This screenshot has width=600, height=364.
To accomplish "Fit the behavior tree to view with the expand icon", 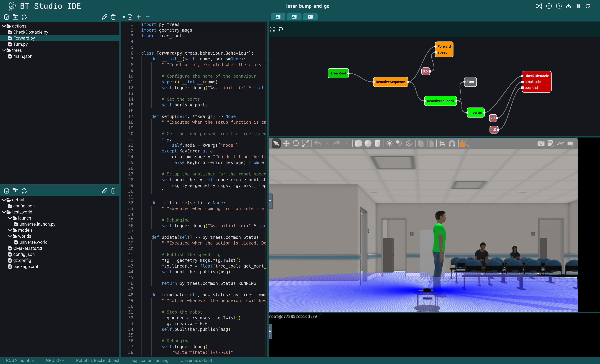I will click(x=272, y=29).
